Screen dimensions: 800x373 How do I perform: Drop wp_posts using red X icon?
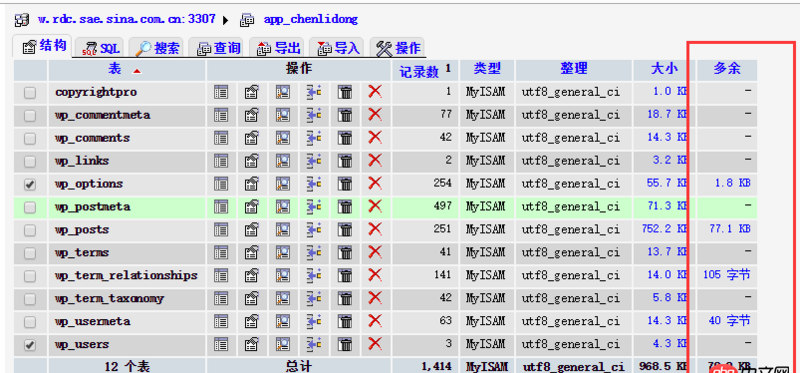(x=375, y=230)
